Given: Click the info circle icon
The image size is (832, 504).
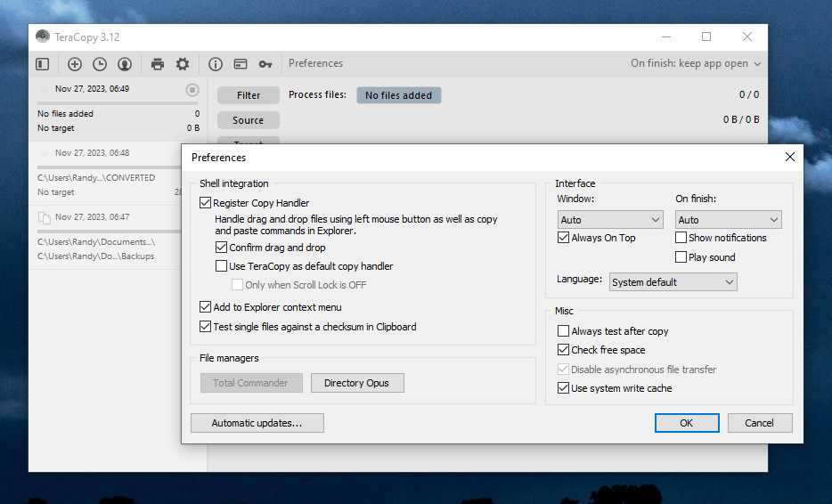Looking at the screenshot, I should (x=215, y=64).
